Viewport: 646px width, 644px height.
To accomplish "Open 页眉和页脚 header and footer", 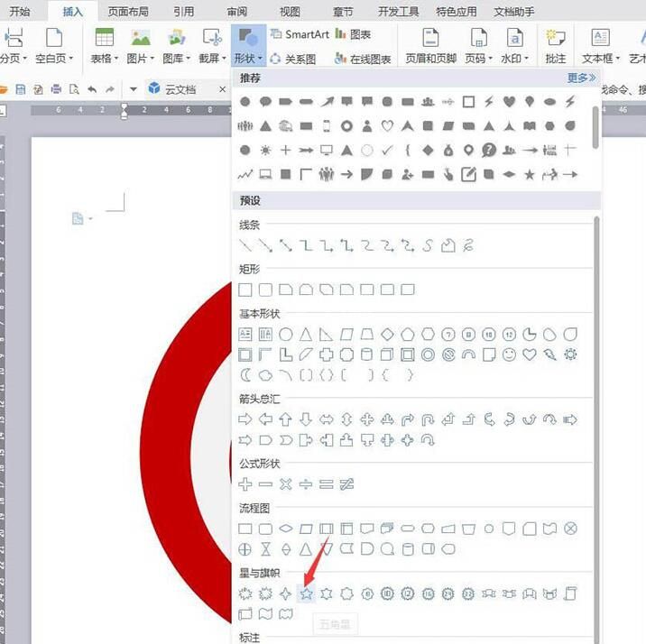I will 431,45.
